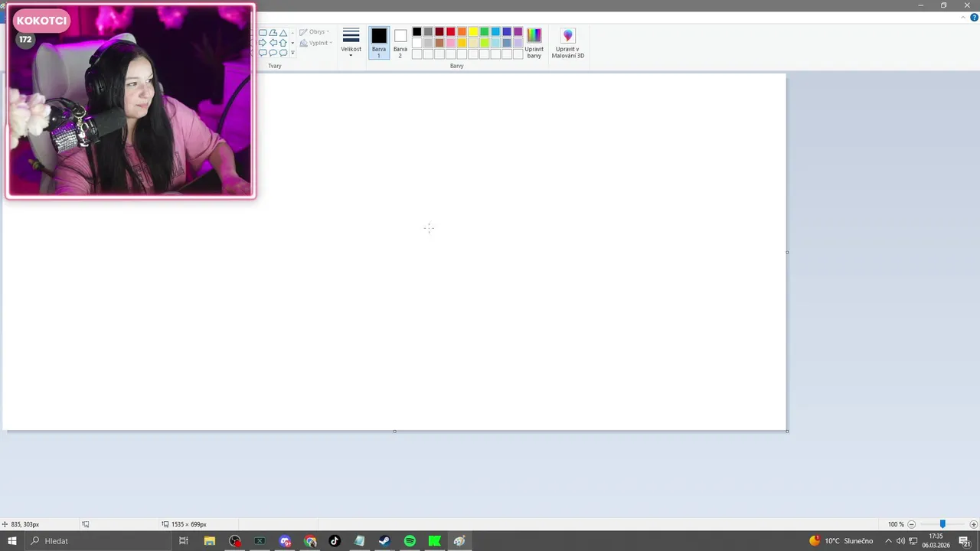Open the Vyplnit fill dropdown
Screen dimensions: 980x551
[316, 43]
